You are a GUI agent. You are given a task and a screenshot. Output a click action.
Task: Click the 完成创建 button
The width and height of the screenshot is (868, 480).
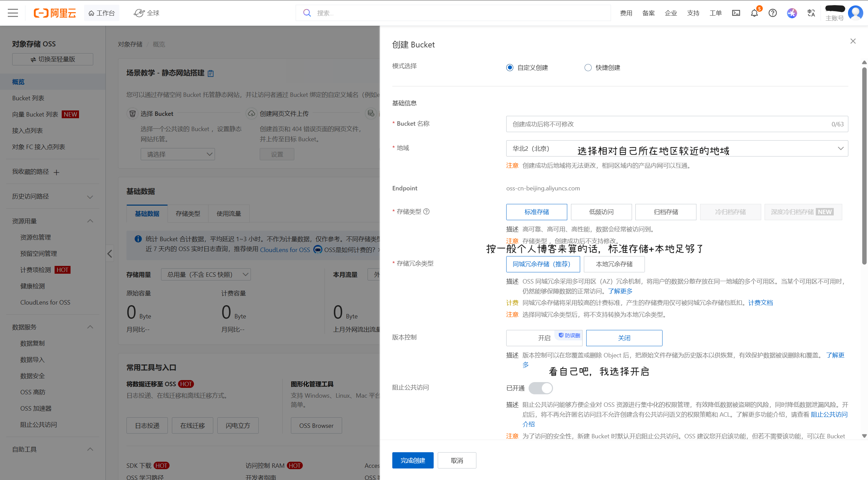click(413, 460)
